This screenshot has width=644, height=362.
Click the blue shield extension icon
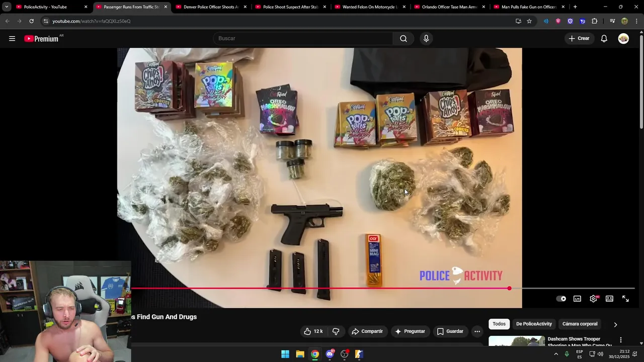click(570, 21)
